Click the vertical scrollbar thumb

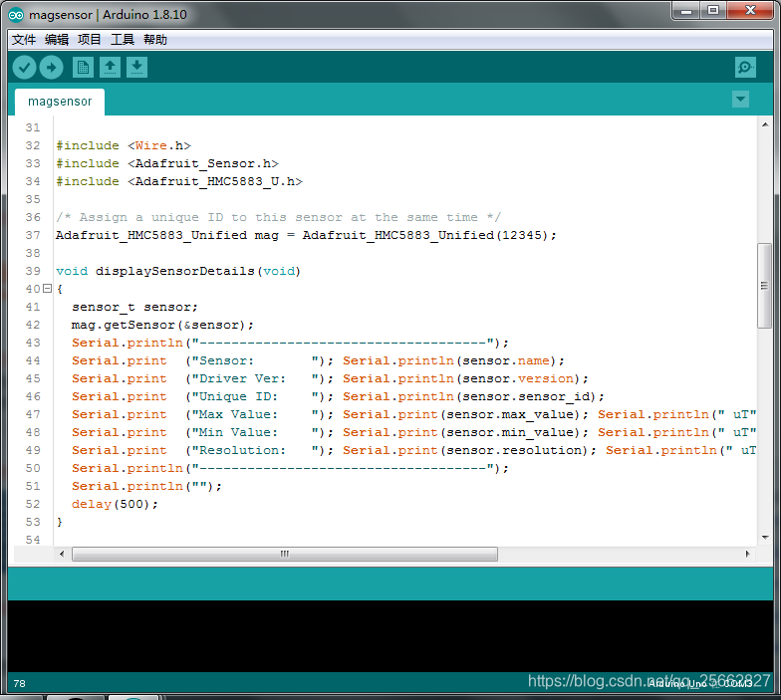coord(764,285)
